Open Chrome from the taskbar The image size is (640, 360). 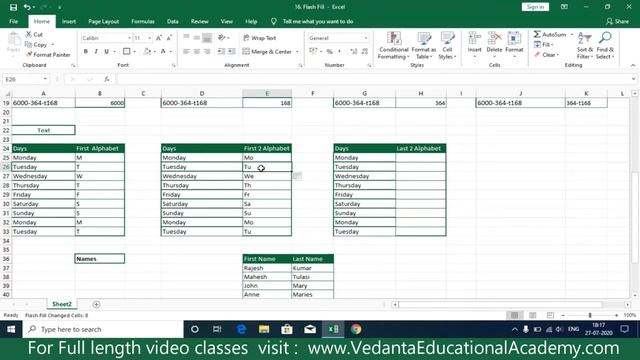tap(356, 329)
